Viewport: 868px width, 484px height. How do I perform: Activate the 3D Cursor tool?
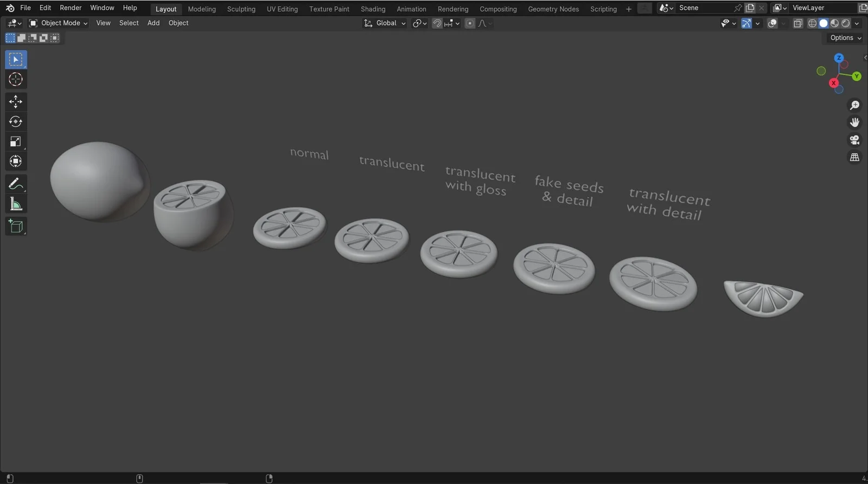(16, 80)
